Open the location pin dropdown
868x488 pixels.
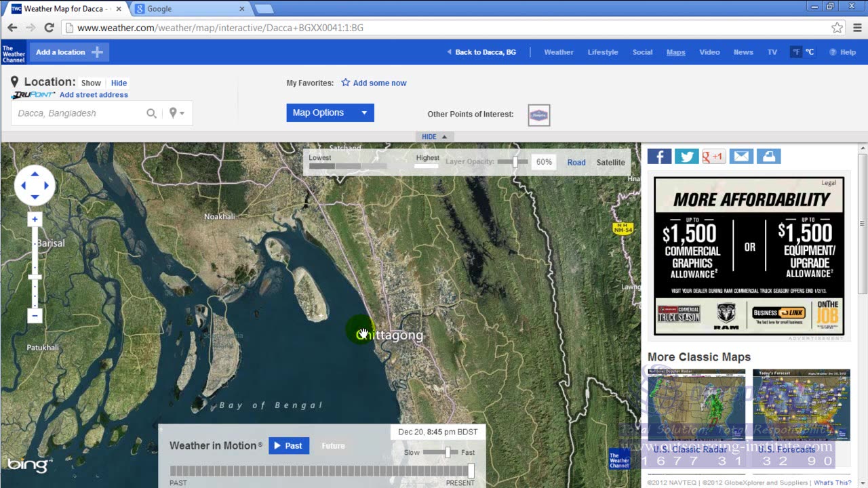(176, 113)
